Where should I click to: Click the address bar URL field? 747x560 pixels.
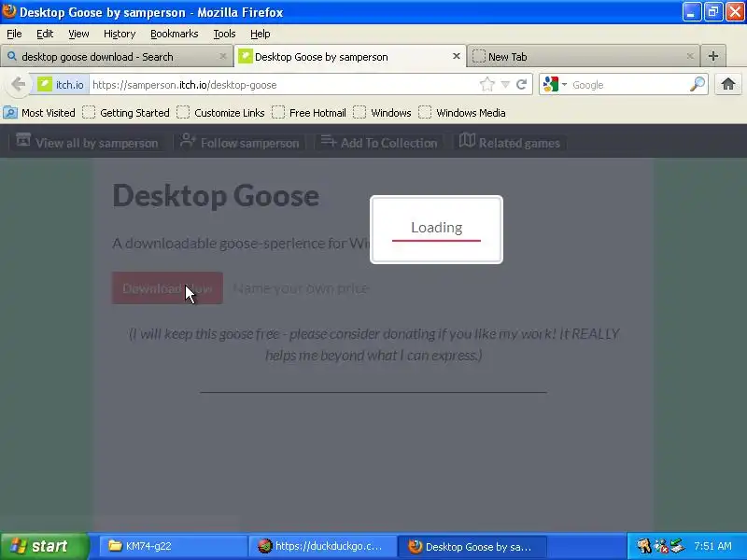click(x=284, y=85)
